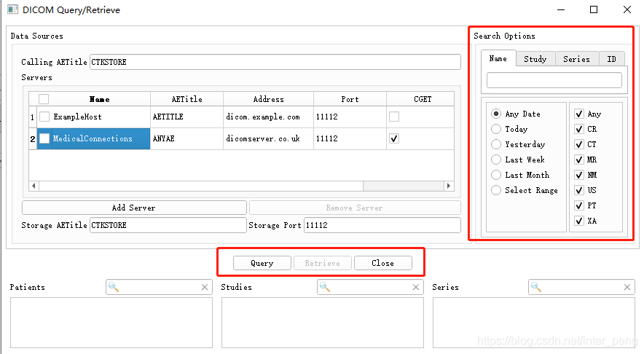The width and height of the screenshot is (644, 354).
Task: Select row header 2 in servers table
Action: [33, 139]
